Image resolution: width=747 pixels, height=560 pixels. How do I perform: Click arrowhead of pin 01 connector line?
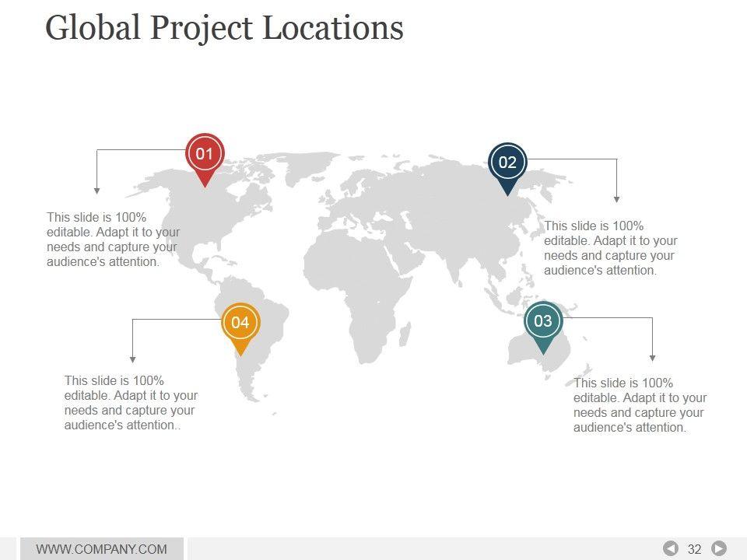pyautogui.click(x=96, y=190)
